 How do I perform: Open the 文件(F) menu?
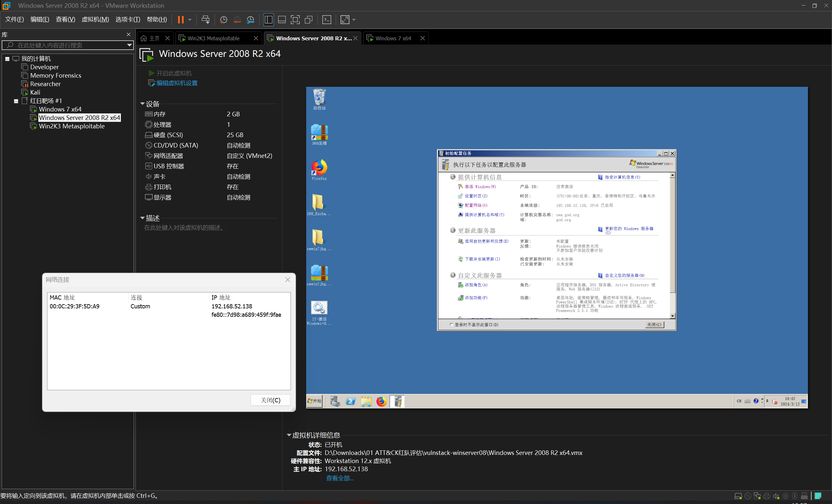click(x=15, y=19)
